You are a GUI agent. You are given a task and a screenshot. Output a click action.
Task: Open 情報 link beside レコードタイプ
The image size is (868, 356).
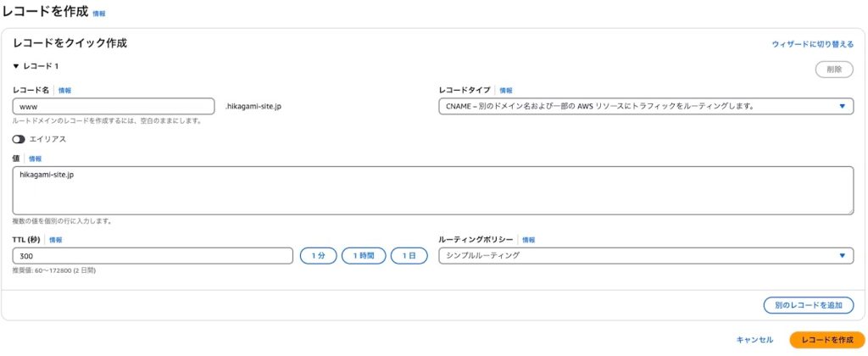506,90
